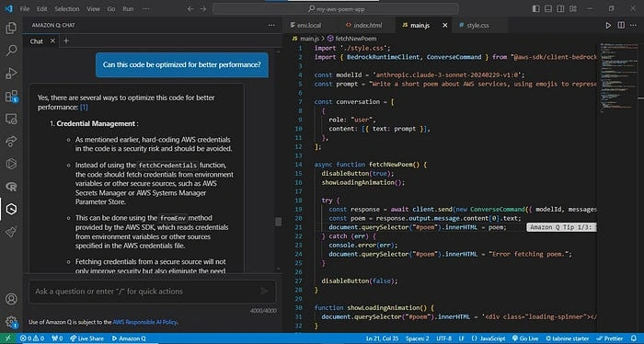Image resolution: width=644 pixels, height=344 pixels.
Task: Open the Manage settings gear
Action: [11, 321]
